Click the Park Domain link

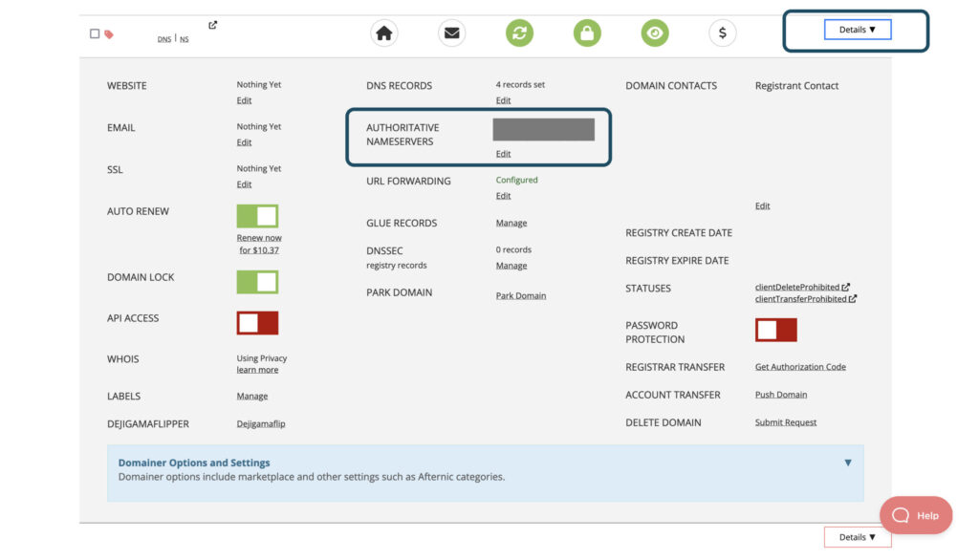click(x=521, y=296)
